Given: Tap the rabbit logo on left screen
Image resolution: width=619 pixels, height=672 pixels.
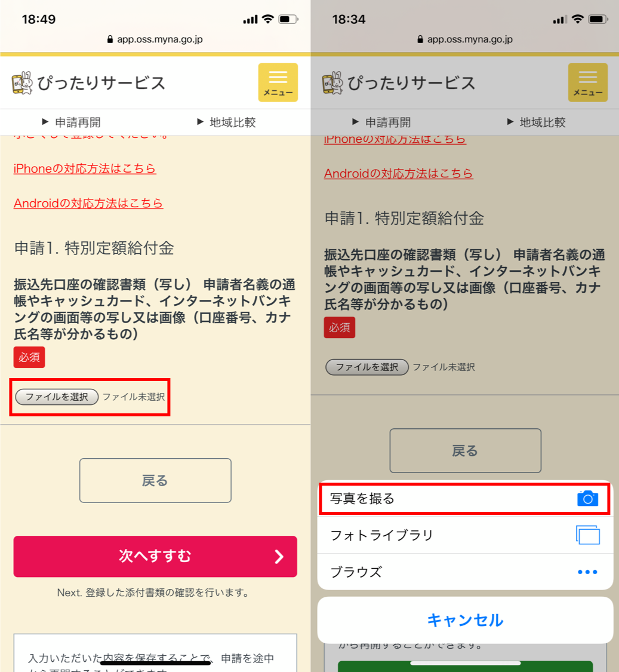Looking at the screenshot, I should point(22,82).
